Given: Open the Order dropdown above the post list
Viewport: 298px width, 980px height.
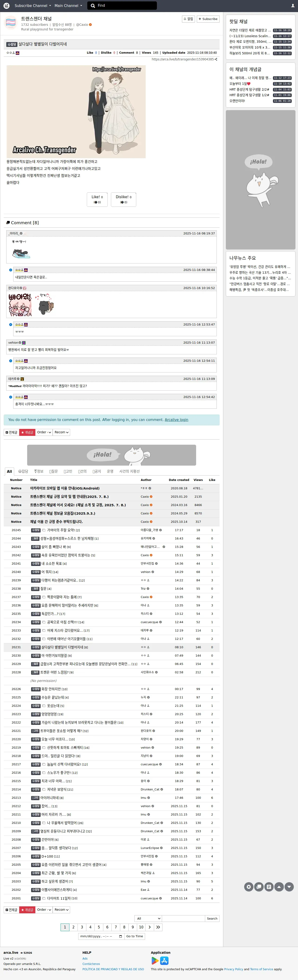Looking at the screenshot, I should [x=44, y=432].
